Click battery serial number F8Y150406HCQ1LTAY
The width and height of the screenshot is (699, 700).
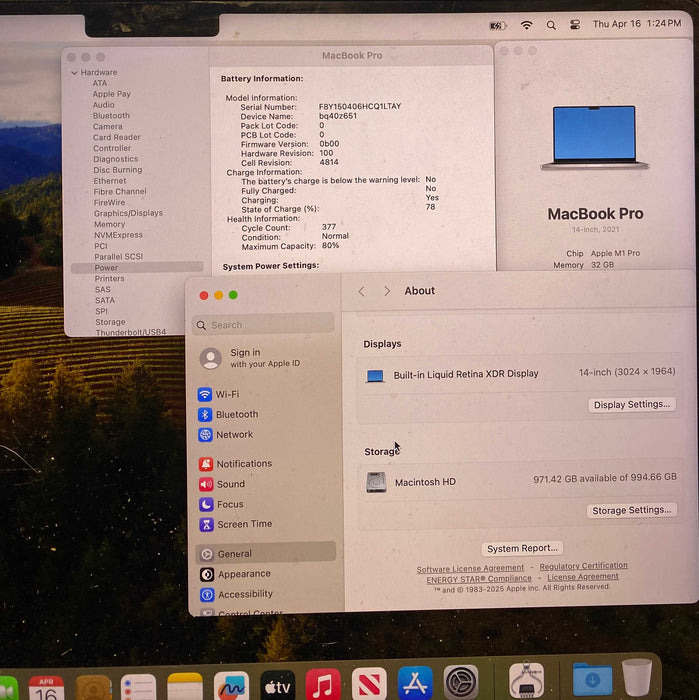coord(360,107)
